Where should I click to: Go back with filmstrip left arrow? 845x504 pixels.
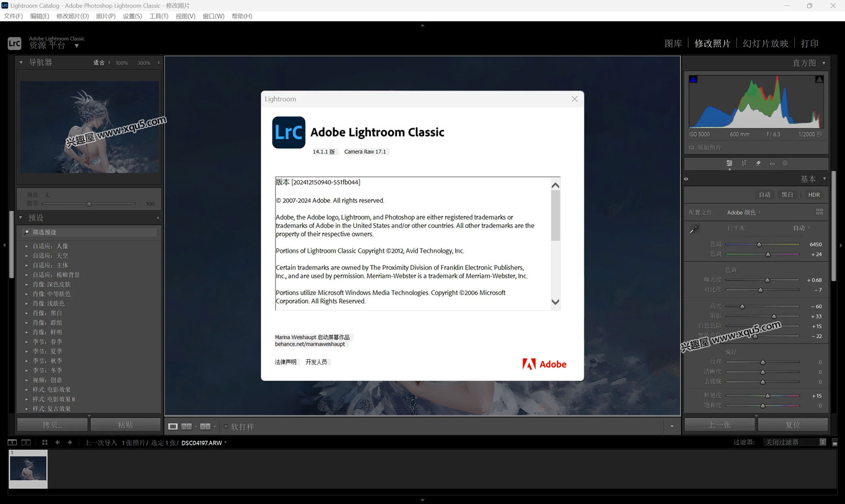[x=57, y=443]
